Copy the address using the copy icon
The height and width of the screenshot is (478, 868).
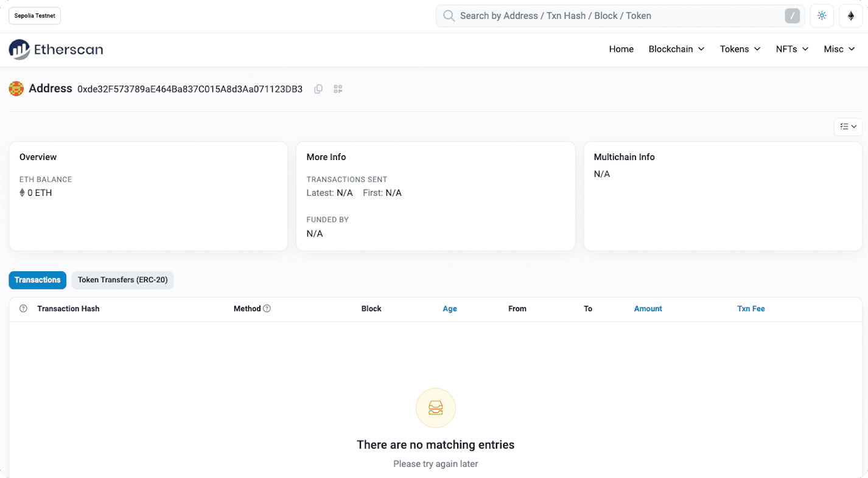318,89
